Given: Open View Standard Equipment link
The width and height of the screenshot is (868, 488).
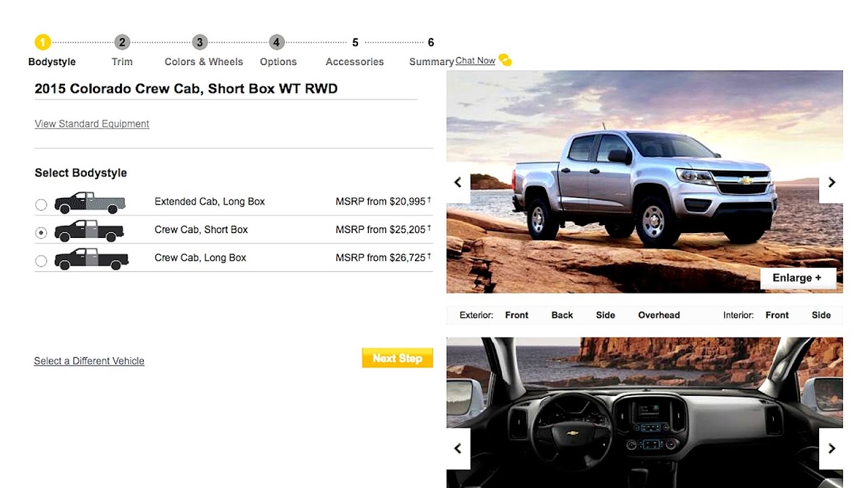Looking at the screenshot, I should [x=92, y=123].
